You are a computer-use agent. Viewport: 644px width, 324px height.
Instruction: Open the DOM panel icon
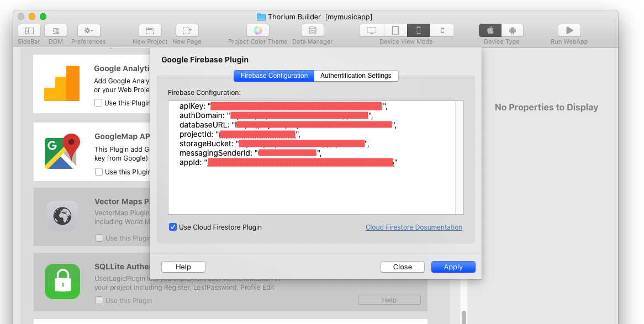56,31
